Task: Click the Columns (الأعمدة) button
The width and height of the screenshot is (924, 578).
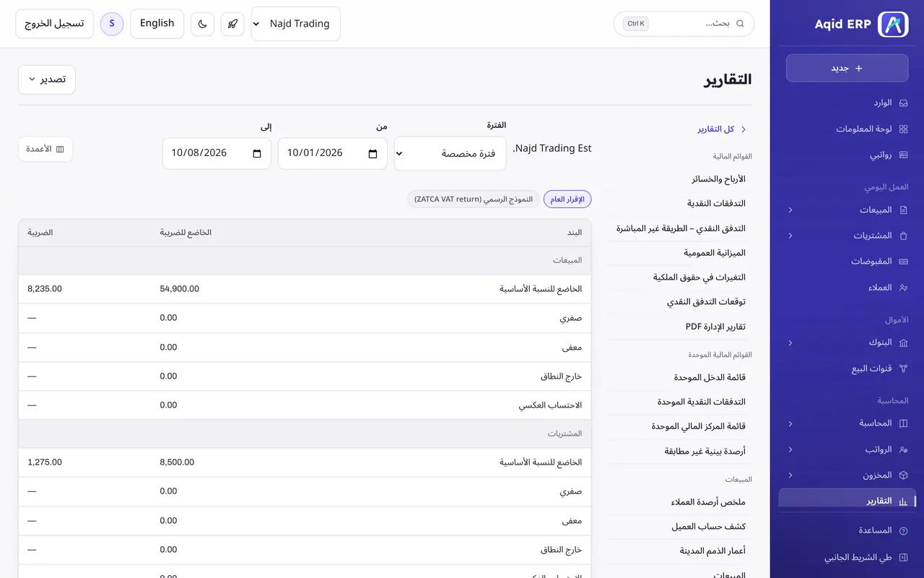Action: 45,149
